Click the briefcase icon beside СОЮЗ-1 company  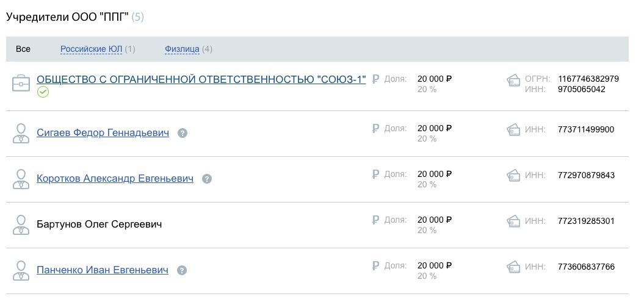[x=21, y=84]
